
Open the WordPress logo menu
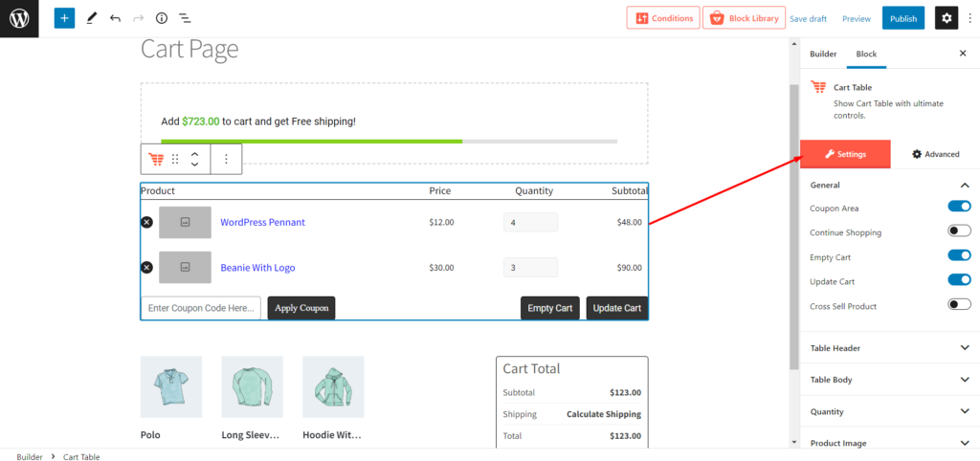click(19, 19)
